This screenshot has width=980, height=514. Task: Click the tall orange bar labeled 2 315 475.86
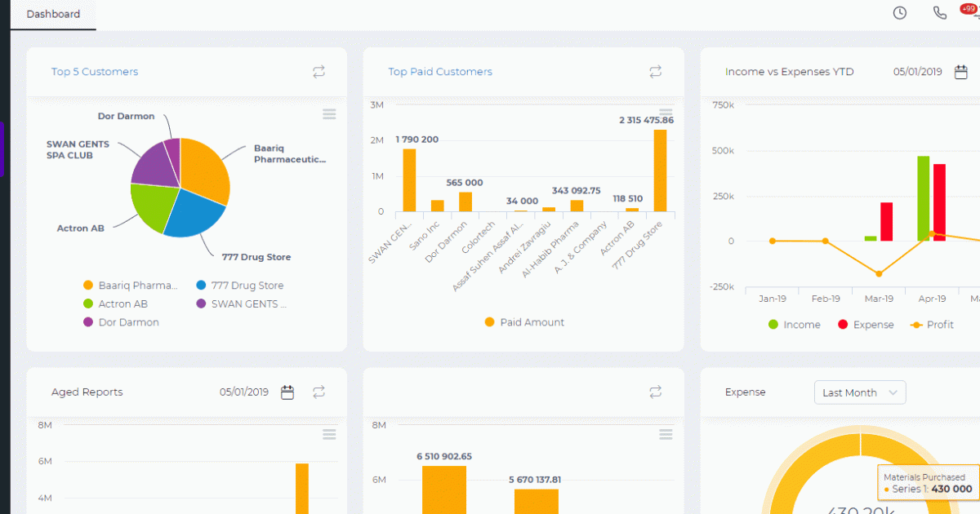point(660,171)
